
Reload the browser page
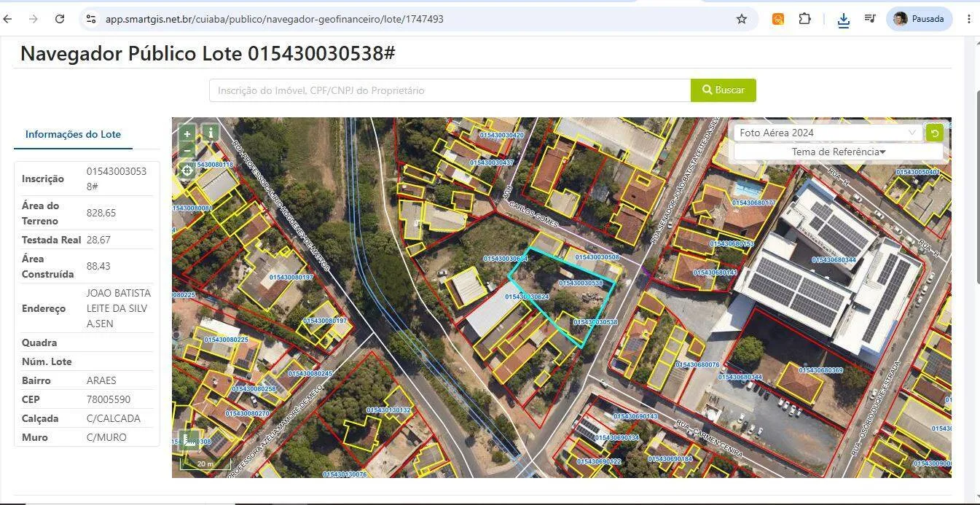tap(60, 19)
